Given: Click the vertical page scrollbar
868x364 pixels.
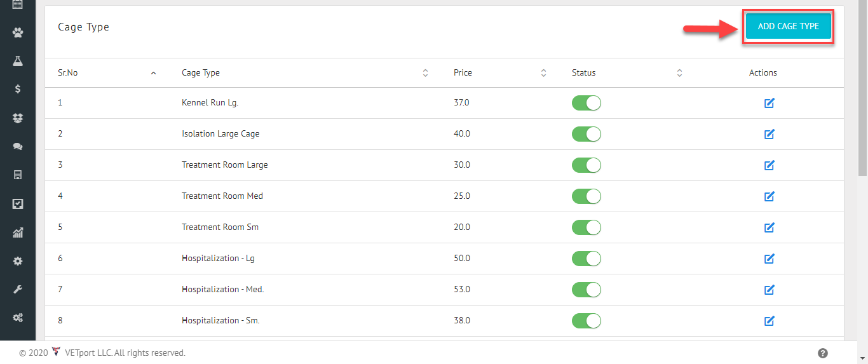Looking at the screenshot, I should click(862, 89).
